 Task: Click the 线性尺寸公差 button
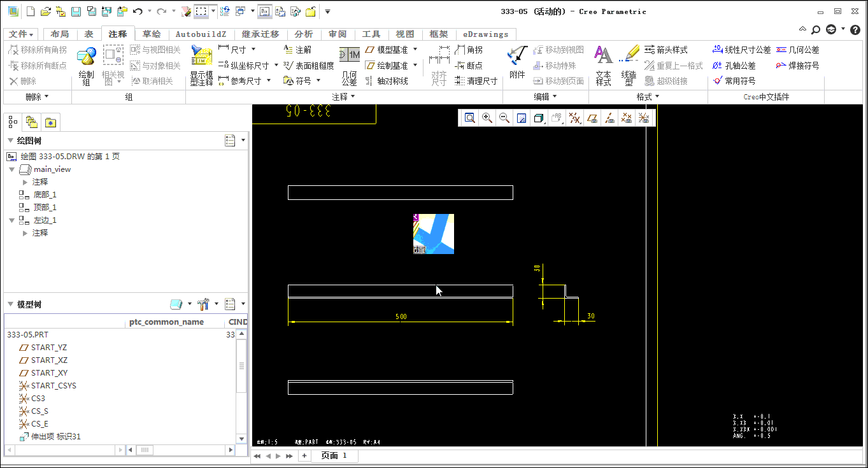(x=741, y=50)
